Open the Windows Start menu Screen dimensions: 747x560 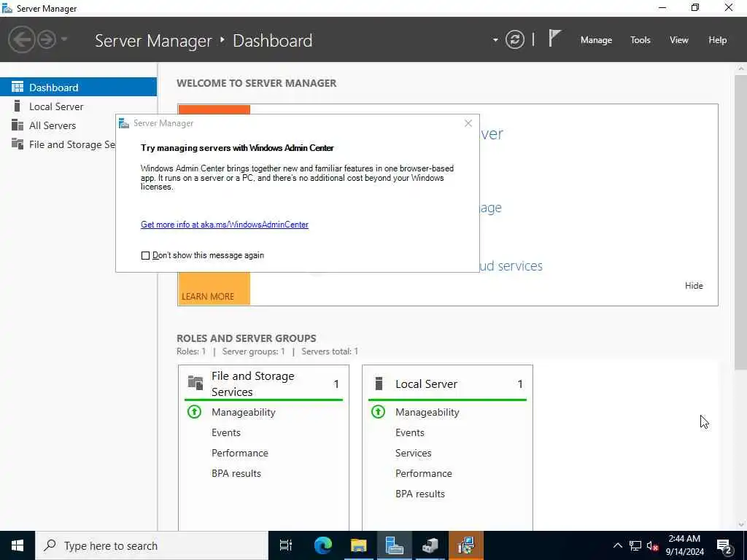pyautogui.click(x=18, y=545)
